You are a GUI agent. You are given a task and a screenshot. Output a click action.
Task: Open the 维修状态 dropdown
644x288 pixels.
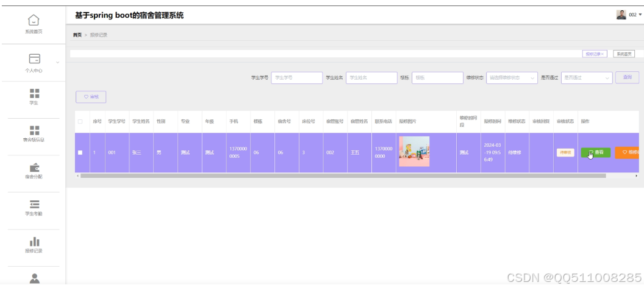[x=512, y=77]
